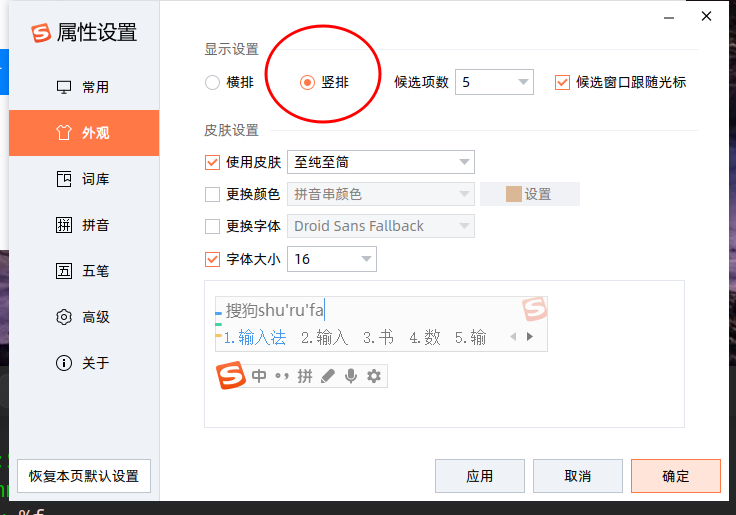736x515 pixels.
Task: Click the previous page arrow in candidate preview
Action: click(x=514, y=337)
